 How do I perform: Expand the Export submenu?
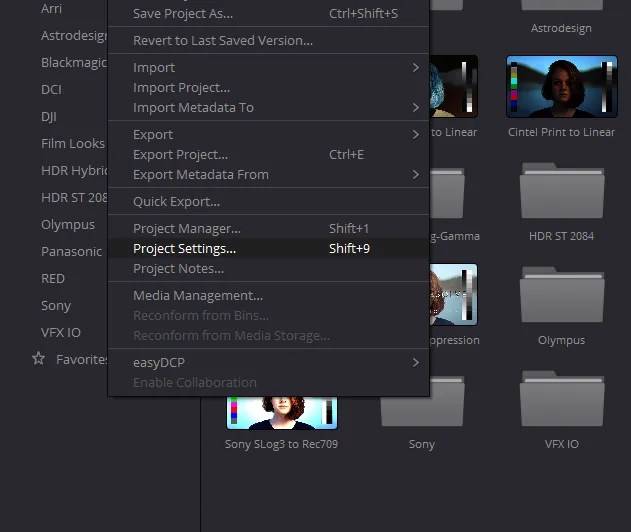416,134
